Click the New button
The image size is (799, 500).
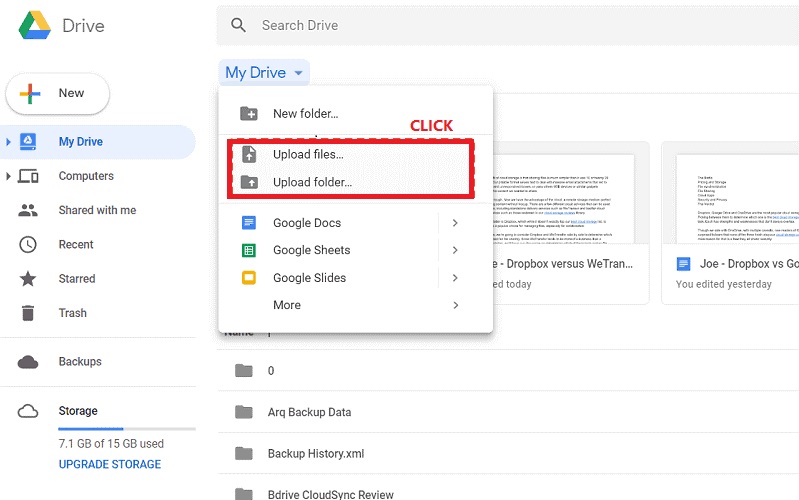[x=58, y=93]
